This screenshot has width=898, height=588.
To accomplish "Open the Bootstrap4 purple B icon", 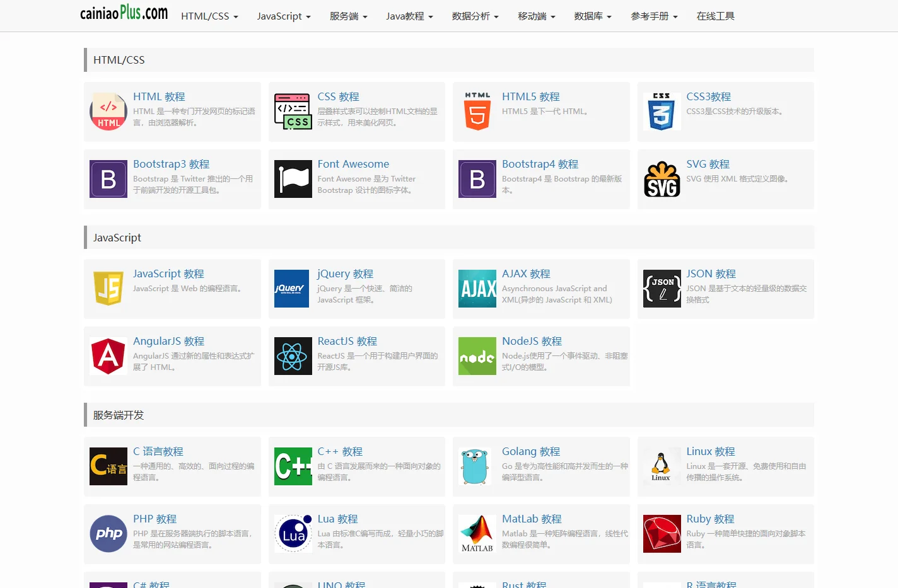I will coord(477,179).
